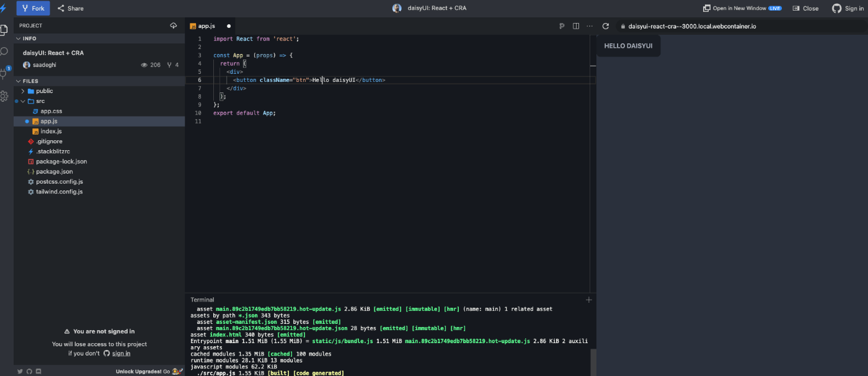Click sign in link in sidebar warning
868x376 pixels.
point(121,353)
